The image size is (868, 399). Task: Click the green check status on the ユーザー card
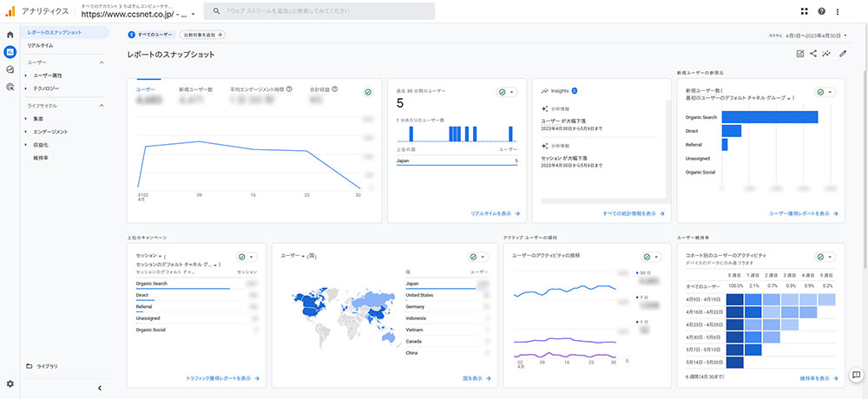(369, 93)
